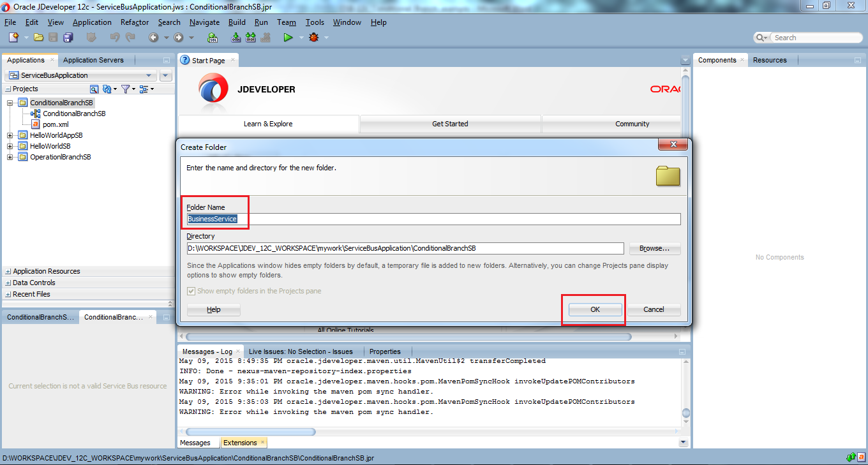This screenshot has height=465, width=868.
Task: Click the Cancel build icon
Action: pyautogui.click(x=266, y=38)
